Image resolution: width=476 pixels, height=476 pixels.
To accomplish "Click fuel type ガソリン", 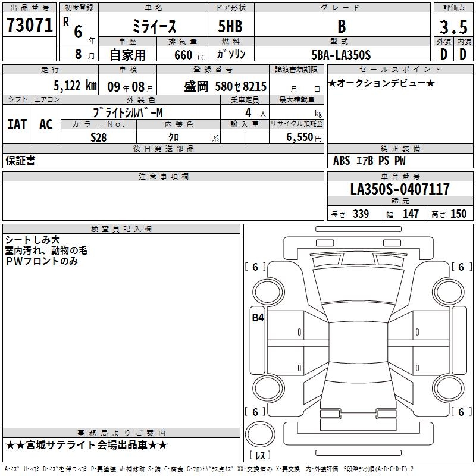I will click(x=231, y=54).
